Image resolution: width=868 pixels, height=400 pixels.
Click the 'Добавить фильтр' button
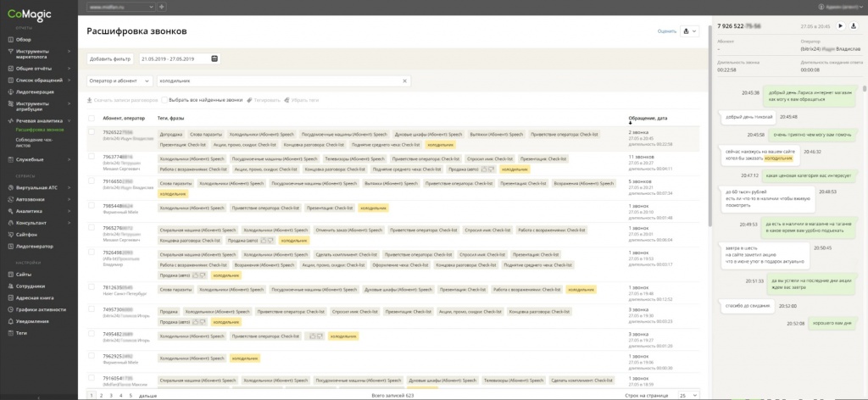pyautogui.click(x=110, y=58)
